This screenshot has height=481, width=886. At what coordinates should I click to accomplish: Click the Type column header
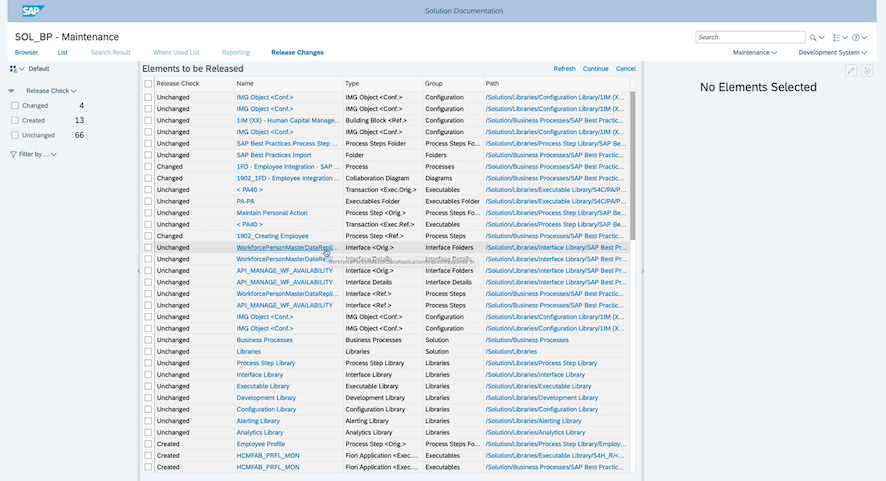point(383,84)
